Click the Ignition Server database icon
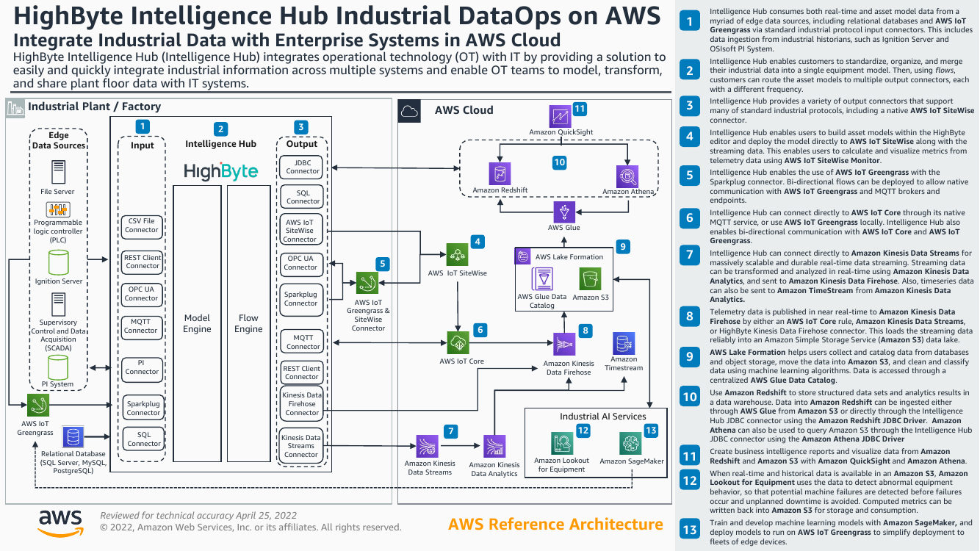The image size is (980, 551). click(x=58, y=262)
